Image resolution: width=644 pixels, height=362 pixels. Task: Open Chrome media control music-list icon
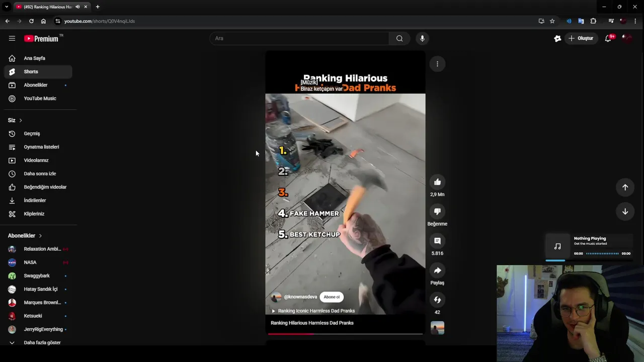pos(611,21)
